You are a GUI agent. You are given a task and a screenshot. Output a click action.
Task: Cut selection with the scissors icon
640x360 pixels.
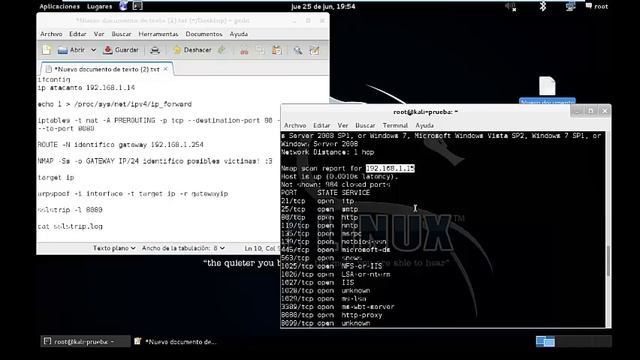(244, 51)
